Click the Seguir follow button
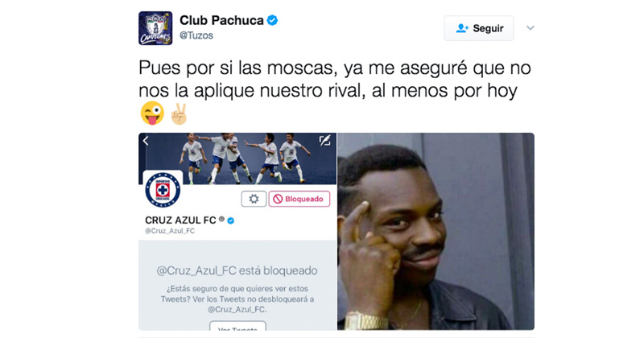The image size is (644, 338). [478, 28]
